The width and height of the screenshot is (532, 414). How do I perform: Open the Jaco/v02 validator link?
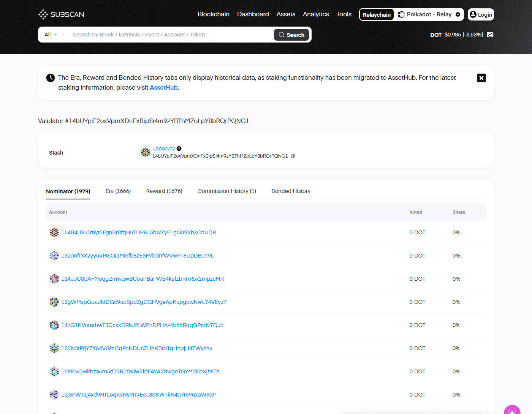pyautogui.click(x=164, y=149)
